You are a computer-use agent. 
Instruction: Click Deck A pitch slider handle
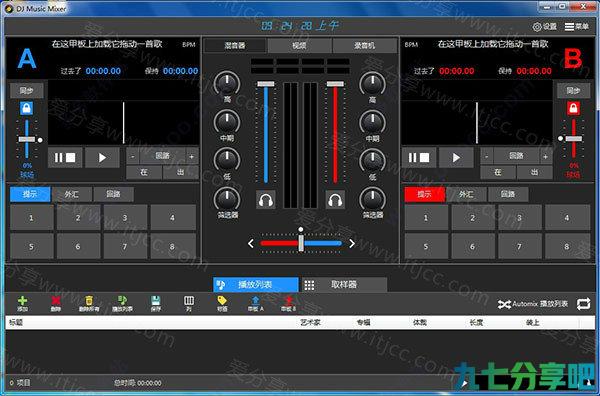(27, 139)
